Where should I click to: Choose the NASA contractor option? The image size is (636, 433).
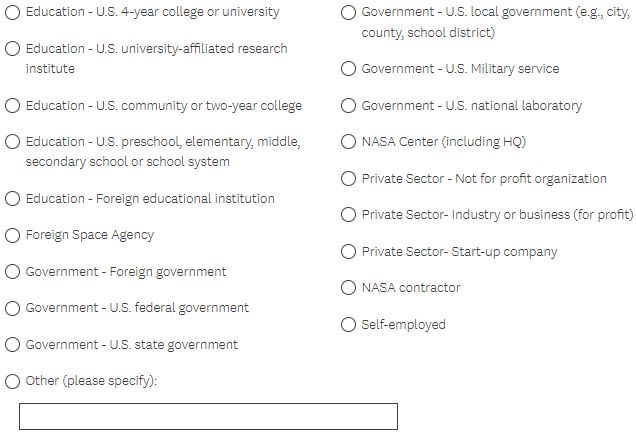point(348,288)
